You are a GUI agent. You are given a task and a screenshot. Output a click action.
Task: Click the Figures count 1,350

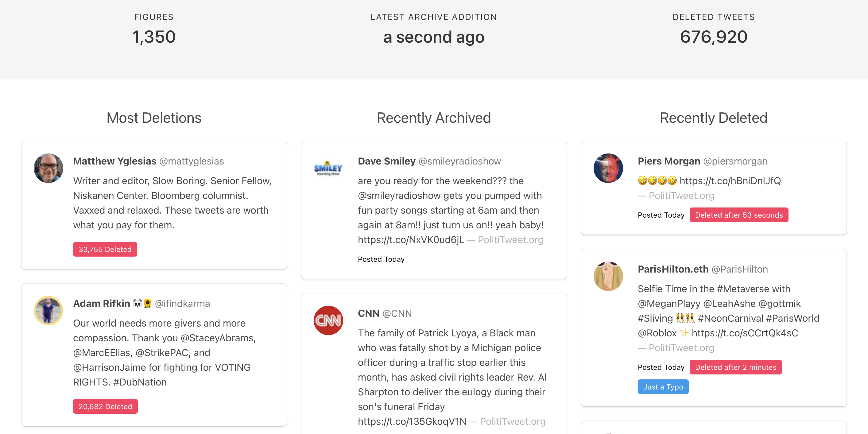coord(154,37)
